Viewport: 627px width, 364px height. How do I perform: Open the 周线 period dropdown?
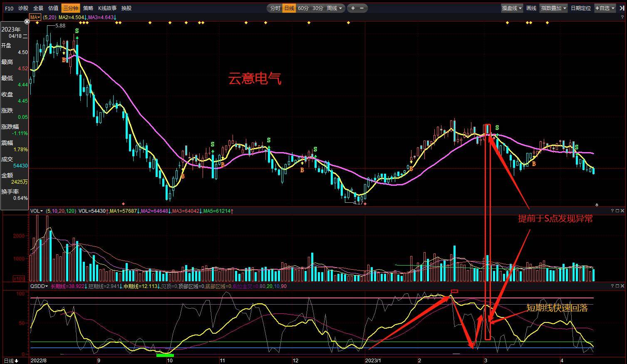coord(335,8)
